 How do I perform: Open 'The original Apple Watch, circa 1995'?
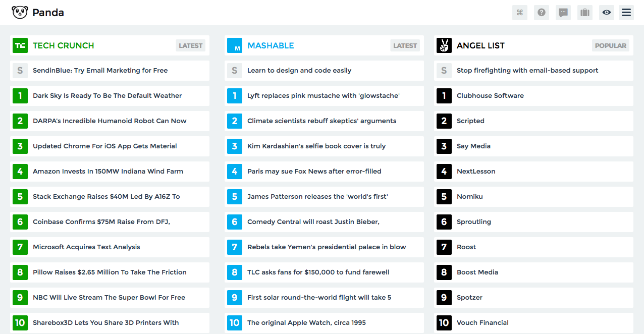point(306,323)
